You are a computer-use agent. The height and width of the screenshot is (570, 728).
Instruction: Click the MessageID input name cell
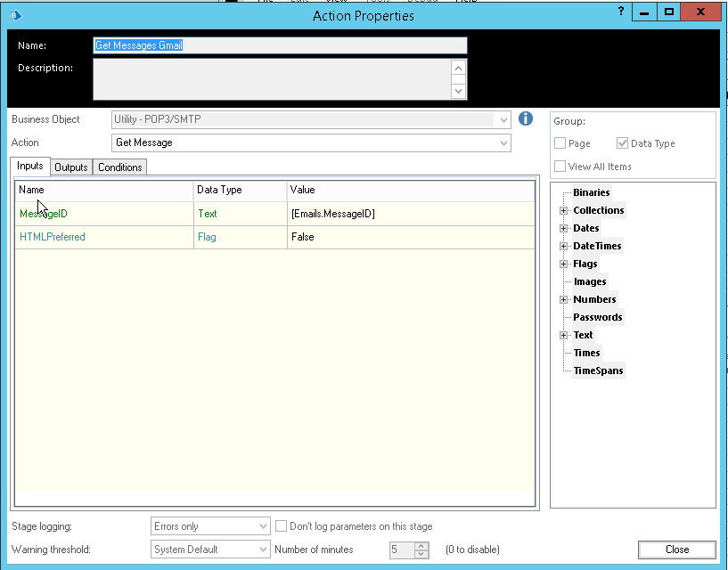pos(104,214)
